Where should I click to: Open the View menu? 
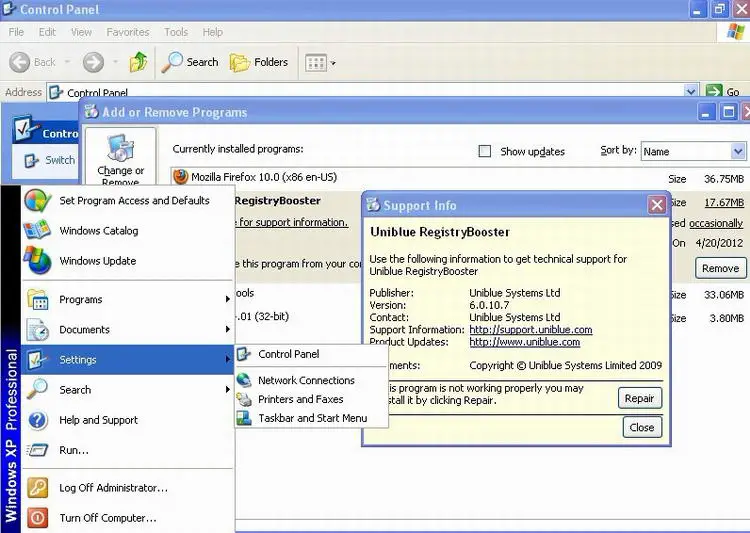point(81,32)
